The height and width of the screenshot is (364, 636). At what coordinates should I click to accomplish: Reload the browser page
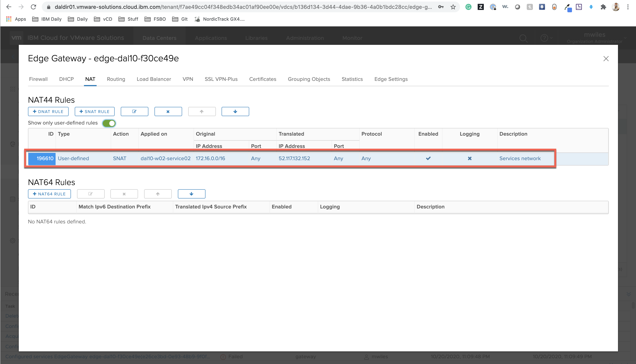(33, 7)
